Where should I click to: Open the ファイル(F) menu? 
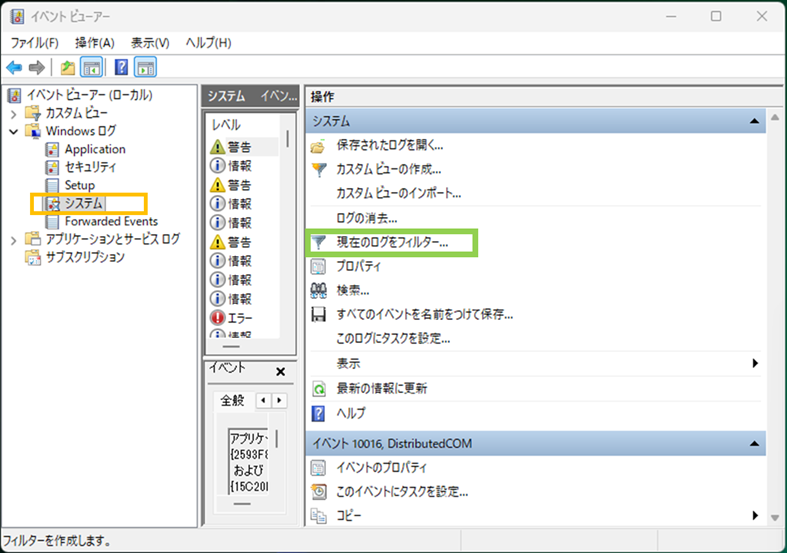[35, 43]
